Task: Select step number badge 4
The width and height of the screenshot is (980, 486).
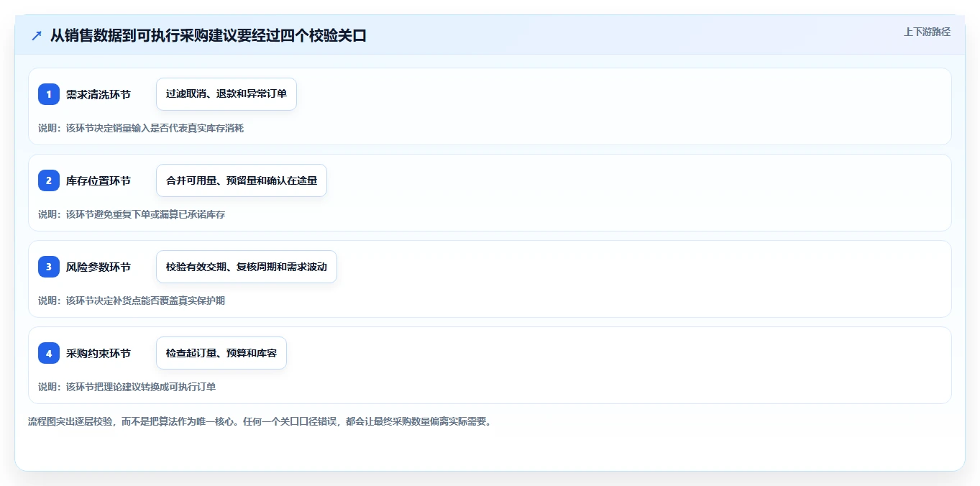Action: pos(49,353)
